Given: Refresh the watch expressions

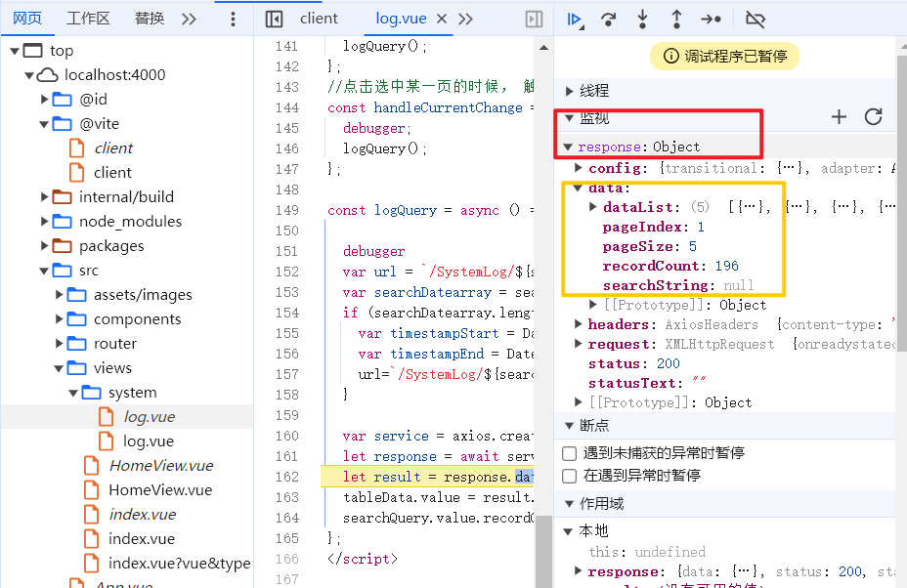Looking at the screenshot, I should [x=874, y=117].
